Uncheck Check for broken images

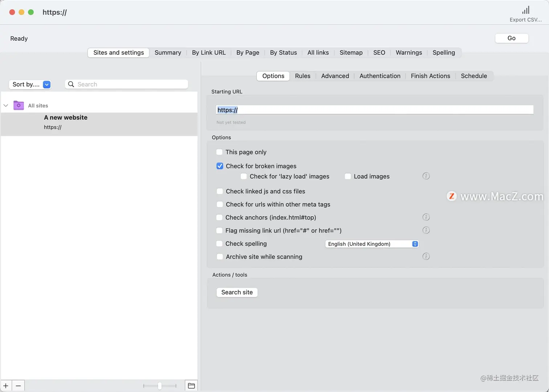(220, 166)
